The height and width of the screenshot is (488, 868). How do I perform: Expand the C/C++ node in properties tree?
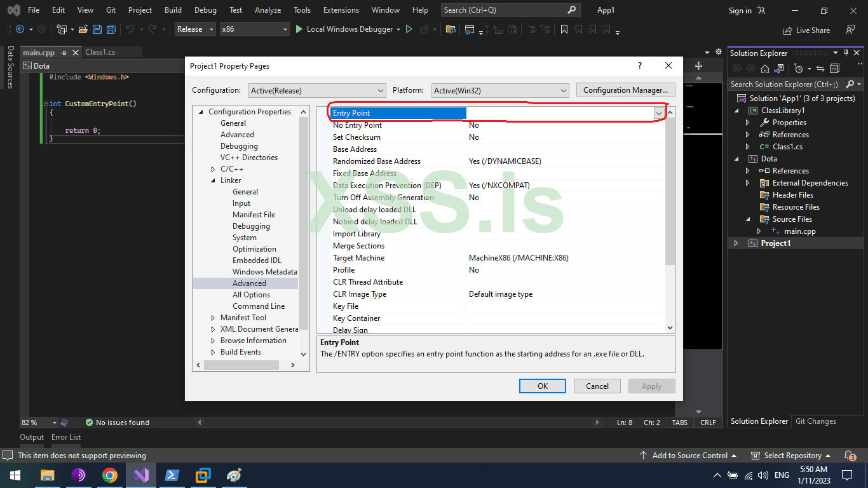(x=214, y=169)
